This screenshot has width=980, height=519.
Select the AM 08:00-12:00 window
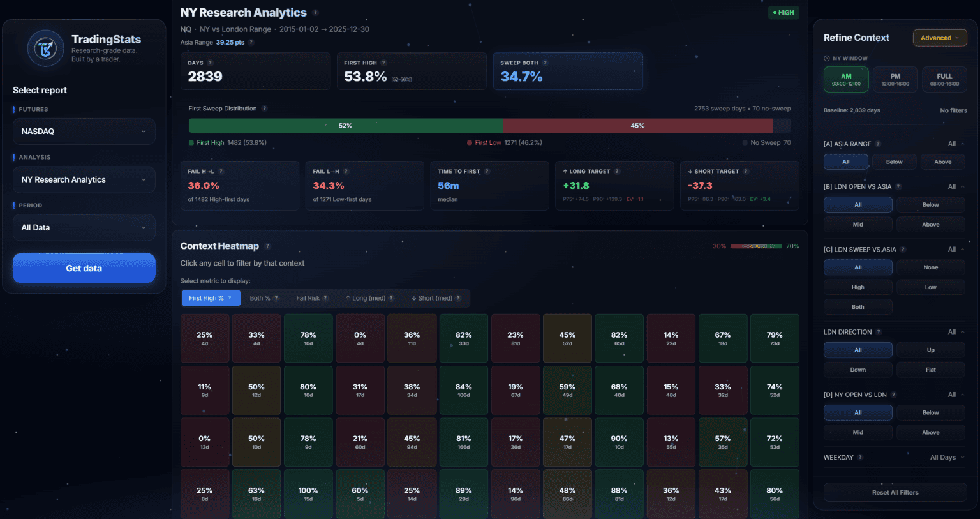[846, 80]
